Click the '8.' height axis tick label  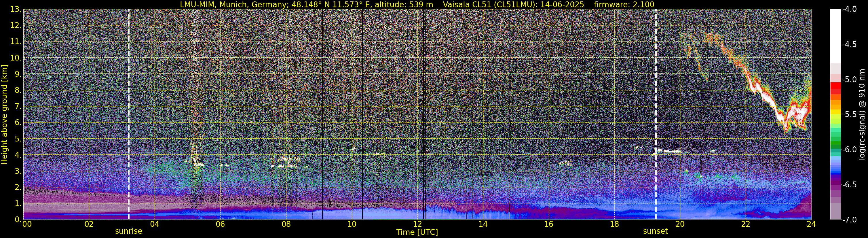click(x=18, y=90)
